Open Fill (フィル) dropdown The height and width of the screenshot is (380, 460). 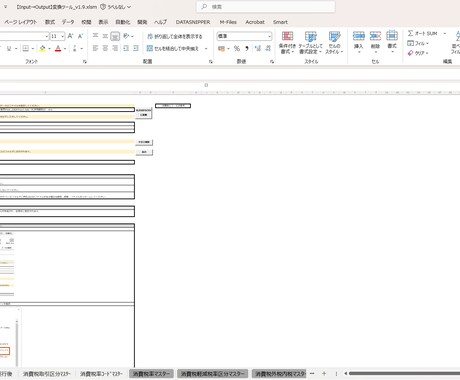click(x=418, y=43)
